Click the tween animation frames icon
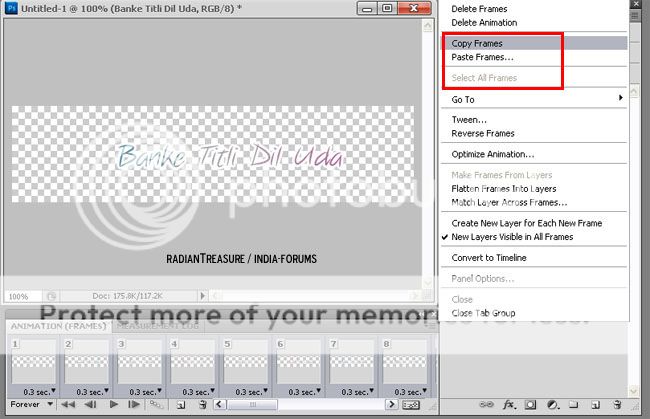This screenshot has height=419, width=650. (x=156, y=406)
